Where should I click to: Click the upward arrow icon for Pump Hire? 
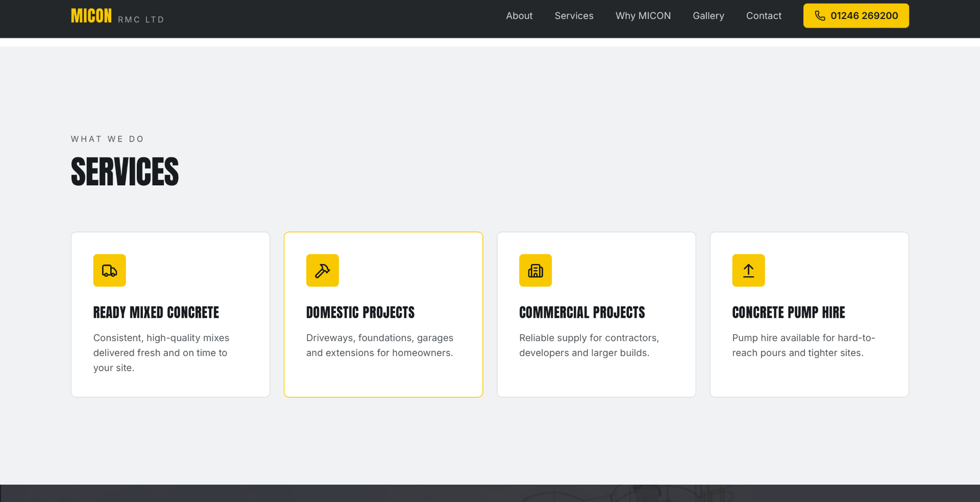tap(748, 270)
